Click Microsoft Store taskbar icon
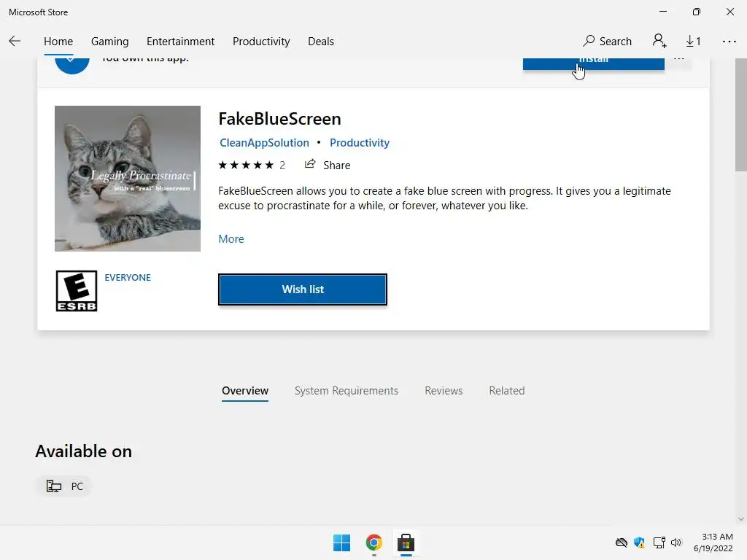The image size is (747, 560). (406, 542)
